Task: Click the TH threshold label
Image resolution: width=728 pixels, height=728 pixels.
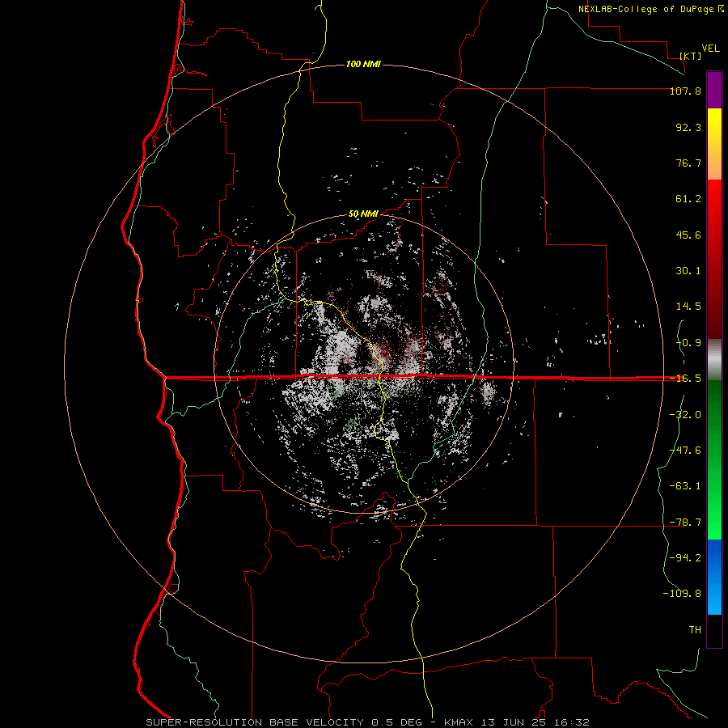Action: [695, 630]
